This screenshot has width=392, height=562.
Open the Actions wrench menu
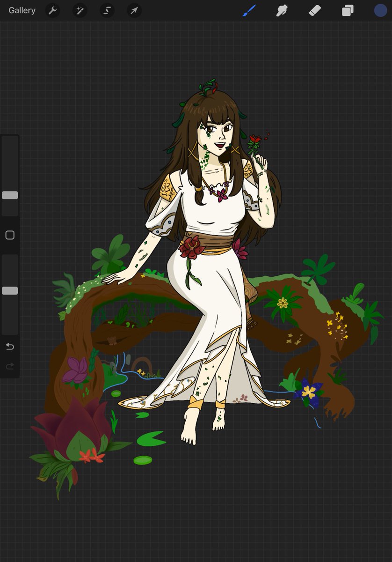click(x=52, y=10)
